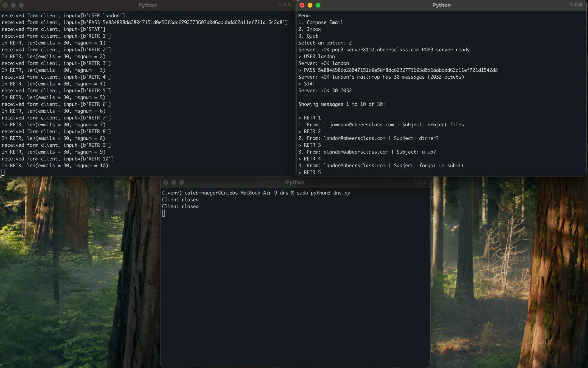This screenshot has height=368, width=588.
Task: Click the email line with subject "dinner?"
Action: coord(369,138)
